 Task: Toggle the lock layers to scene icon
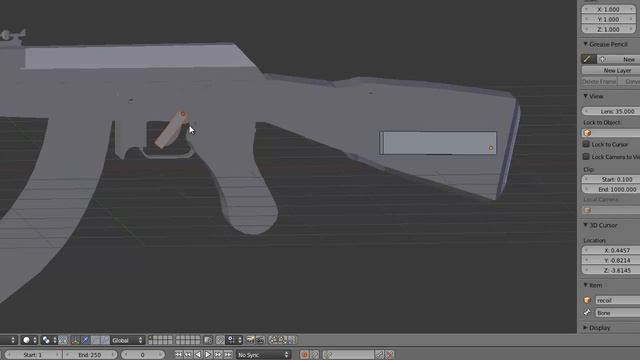tap(208, 340)
